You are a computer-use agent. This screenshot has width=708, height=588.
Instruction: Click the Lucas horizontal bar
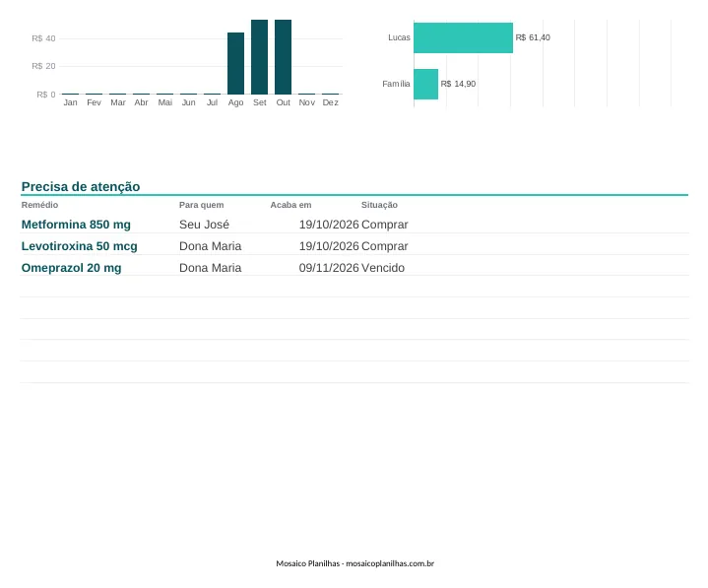(463, 38)
